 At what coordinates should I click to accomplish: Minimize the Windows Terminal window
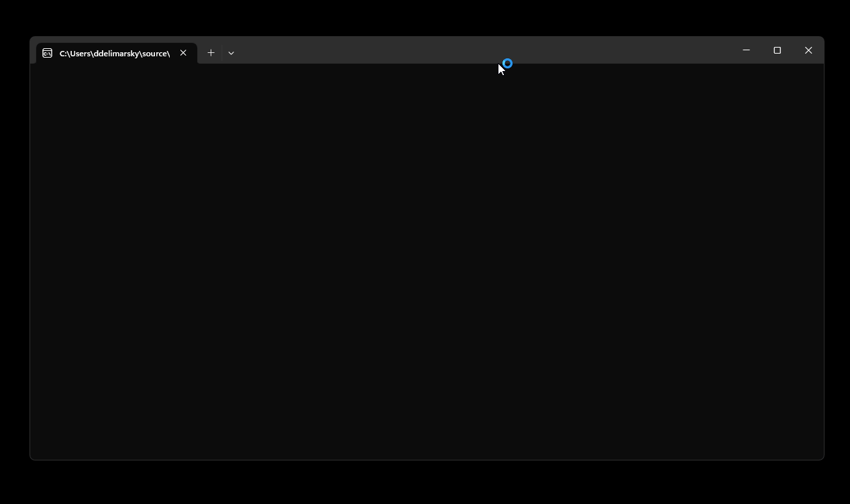[x=746, y=50]
